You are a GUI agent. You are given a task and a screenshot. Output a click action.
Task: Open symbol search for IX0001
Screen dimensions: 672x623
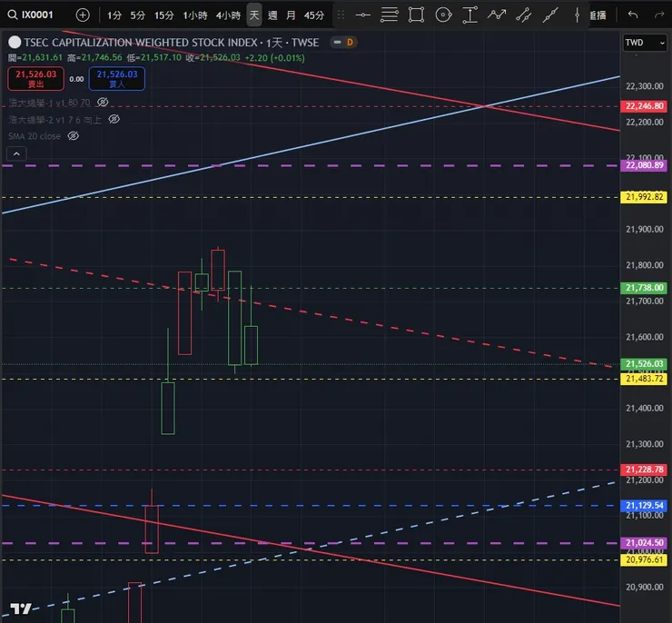tap(30, 15)
